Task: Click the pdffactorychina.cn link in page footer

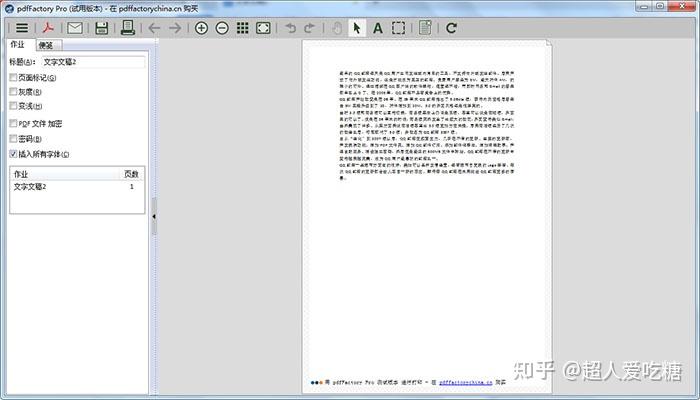Action: (x=466, y=383)
